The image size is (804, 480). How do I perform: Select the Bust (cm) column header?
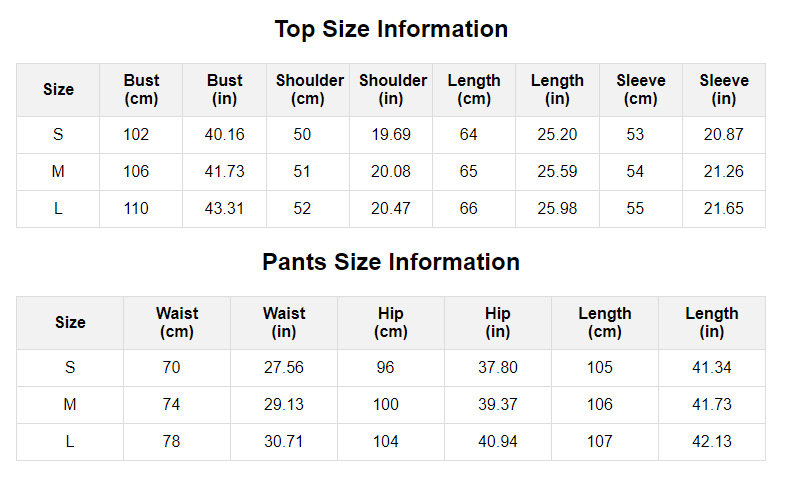coord(141,90)
